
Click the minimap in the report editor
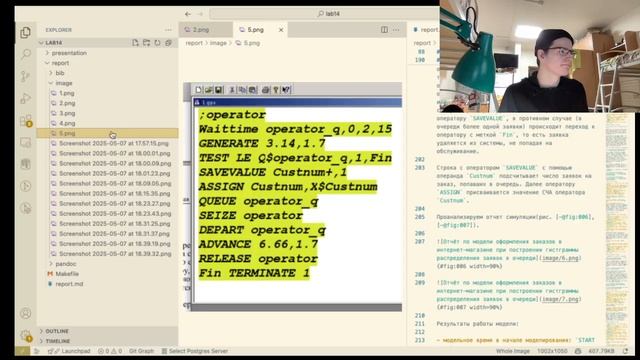tap(616, 229)
